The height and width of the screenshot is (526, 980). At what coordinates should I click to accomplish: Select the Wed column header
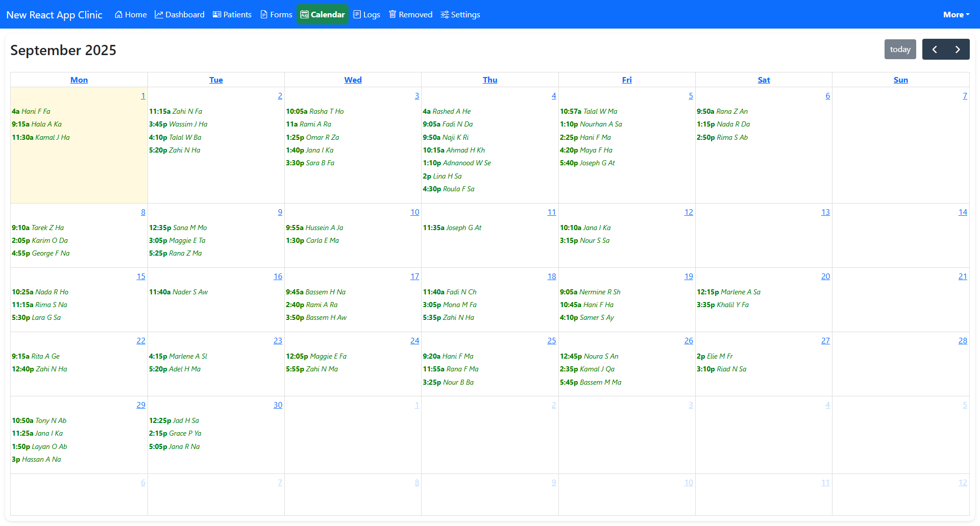353,80
